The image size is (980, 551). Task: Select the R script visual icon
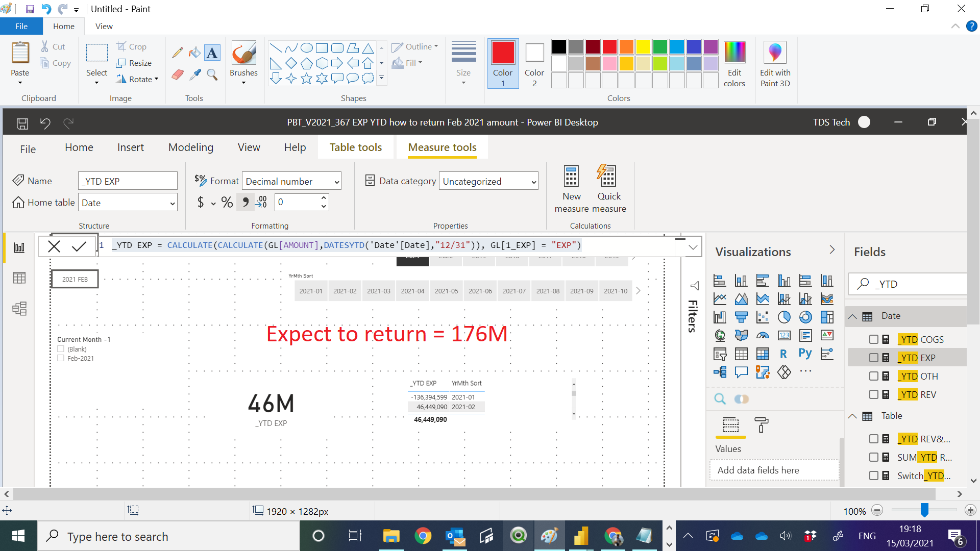tap(783, 354)
